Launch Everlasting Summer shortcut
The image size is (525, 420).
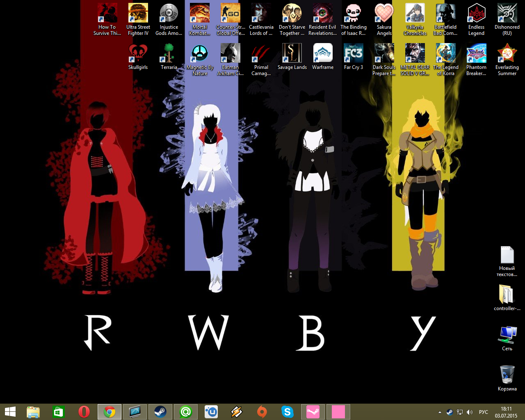(x=507, y=60)
